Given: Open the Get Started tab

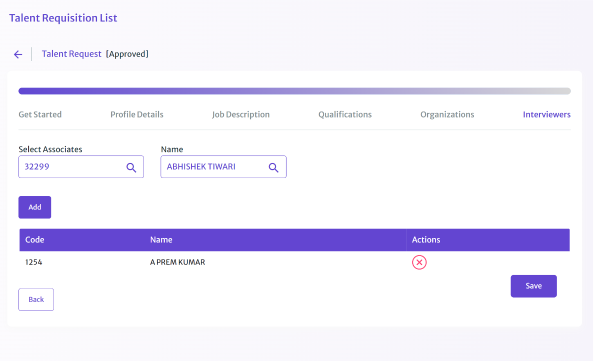Looking at the screenshot, I should (x=40, y=114).
